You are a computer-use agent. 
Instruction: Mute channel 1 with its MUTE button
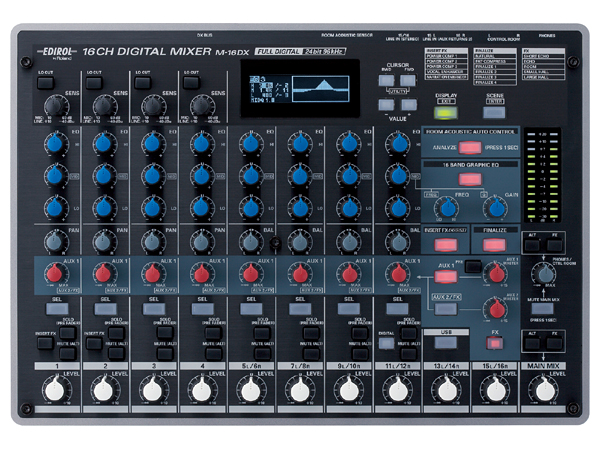pyautogui.click(x=68, y=354)
